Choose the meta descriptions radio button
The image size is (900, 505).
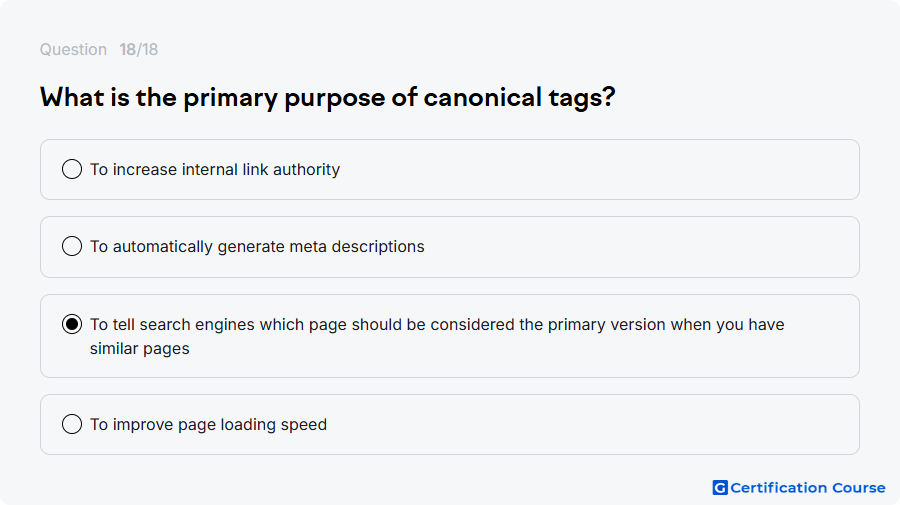72,246
